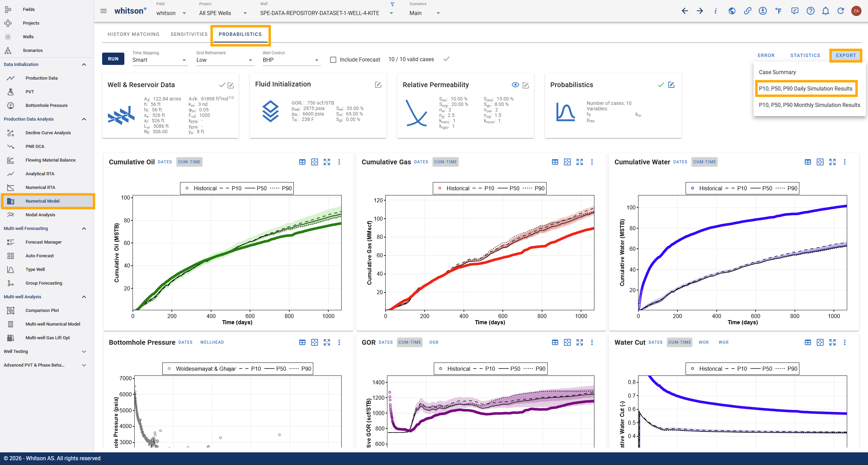Edit the Probabilistics card
868x465 pixels.
pyautogui.click(x=671, y=85)
